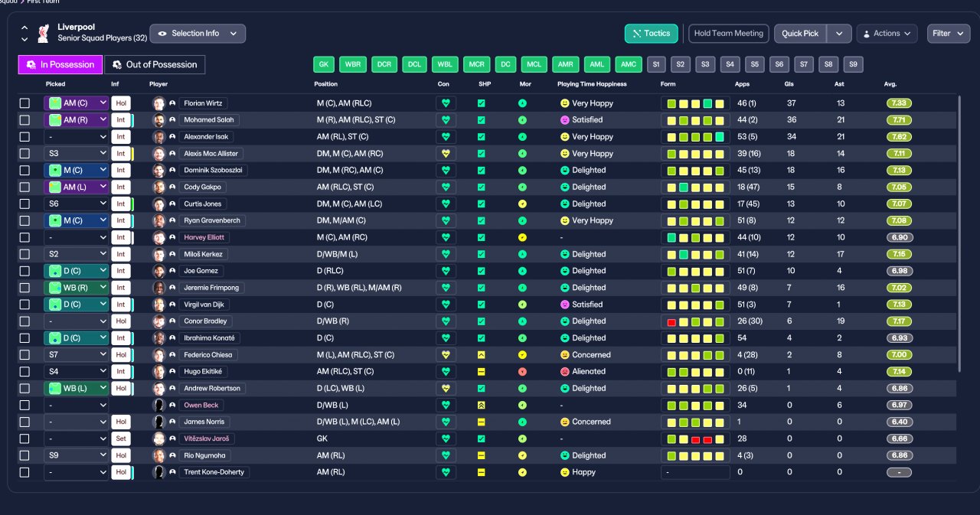Click Federico Chiesa's Hol info badge
Image resolution: width=980 pixels, height=515 pixels.
pyautogui.click(x=121, y=355)
